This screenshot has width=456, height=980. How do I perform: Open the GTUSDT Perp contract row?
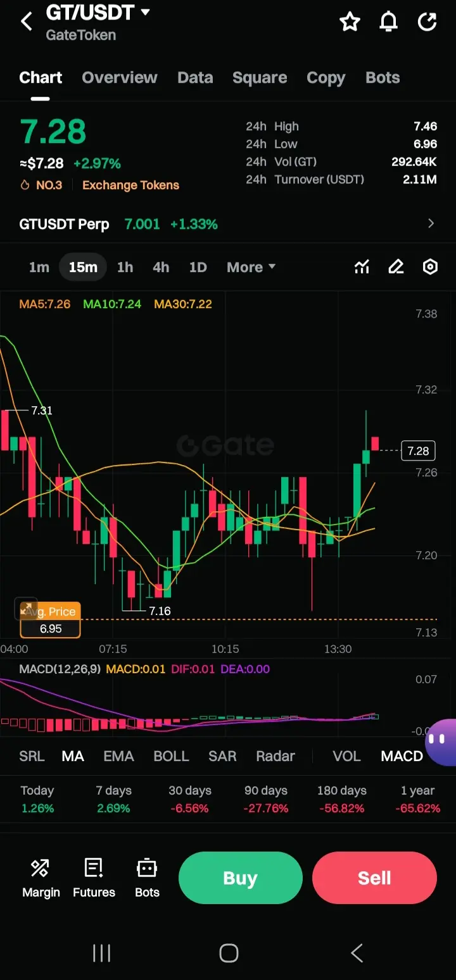228,224
